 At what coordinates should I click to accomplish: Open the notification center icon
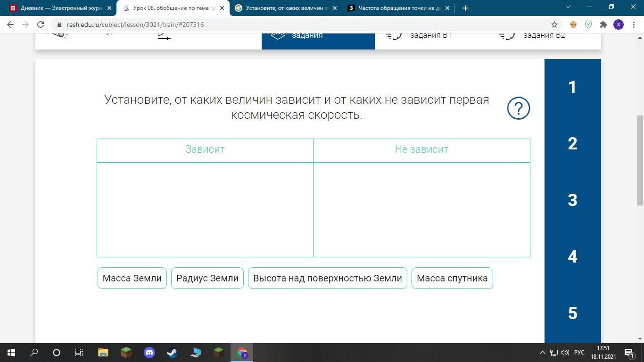tap(629, 353)
